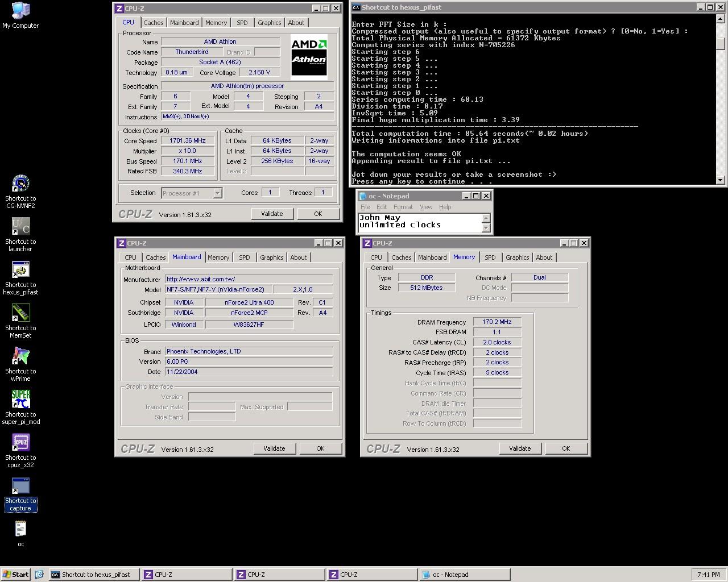The width and height of the screenshot is (728, 582).
Task: Select the launcher shortcut icon
Action: [x=20, y=227]
